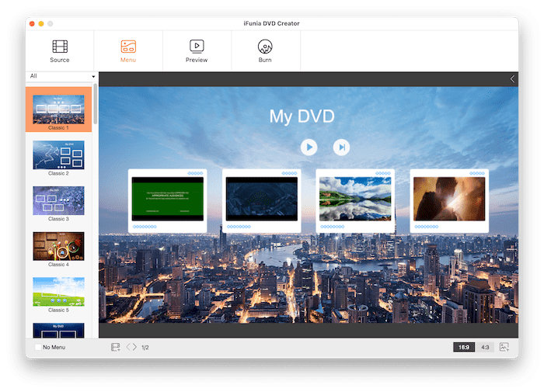Go to next menu page arrow
The height and width of the screenshot is (392, 544).
click(x=134, y=347)
